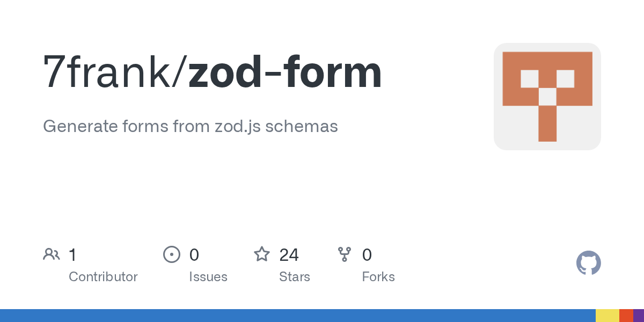Click the yellow language bar segment
Viewport: 644px width, 322px height.
[x=607, y=316]
